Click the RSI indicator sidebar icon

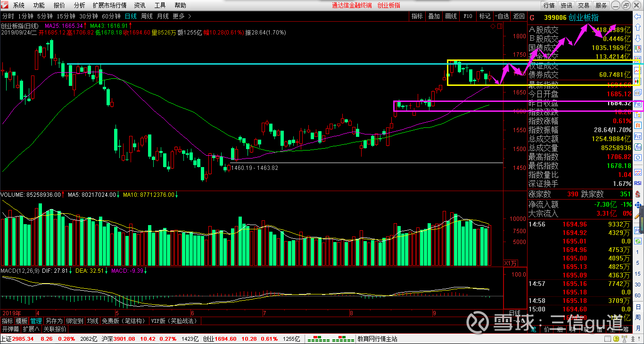pos(638,183)
